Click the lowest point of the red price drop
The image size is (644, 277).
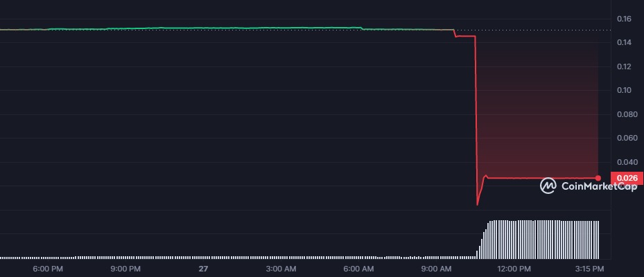(x=478, y=204)
